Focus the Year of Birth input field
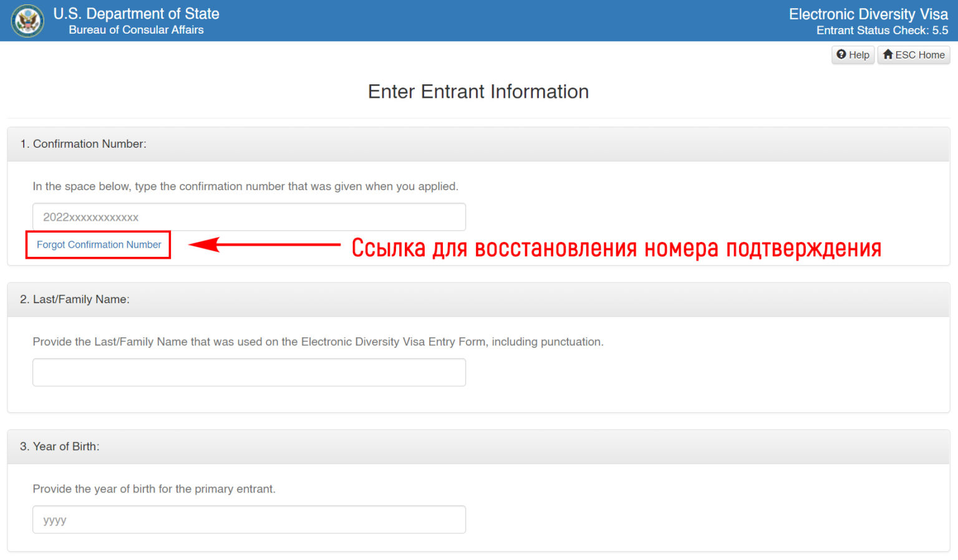 [249, 519]
